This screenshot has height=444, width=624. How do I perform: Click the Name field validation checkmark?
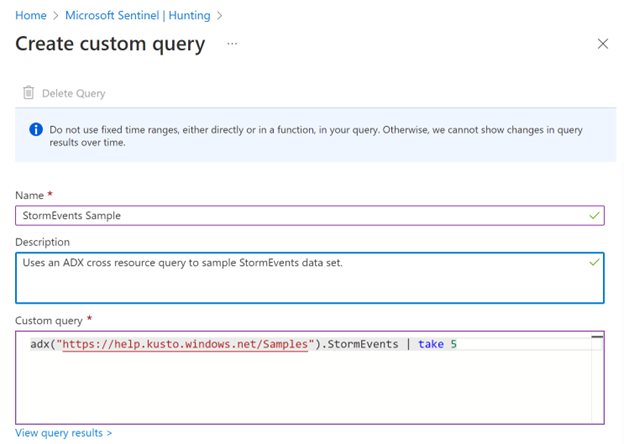594,216
